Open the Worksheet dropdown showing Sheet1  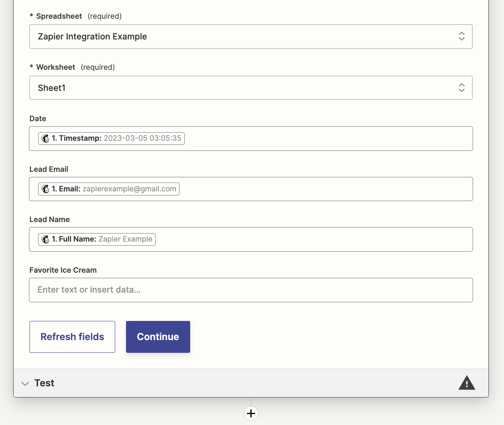click(251, 88)
